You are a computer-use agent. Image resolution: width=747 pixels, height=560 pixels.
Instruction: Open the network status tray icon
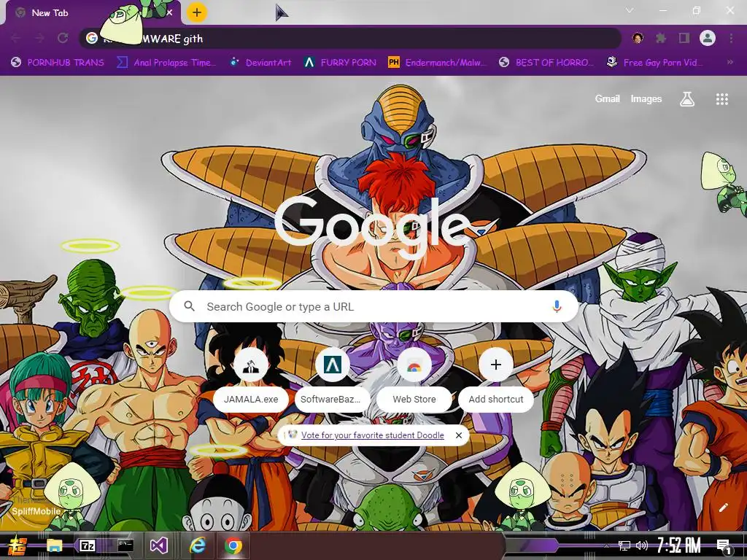point(624,545)
